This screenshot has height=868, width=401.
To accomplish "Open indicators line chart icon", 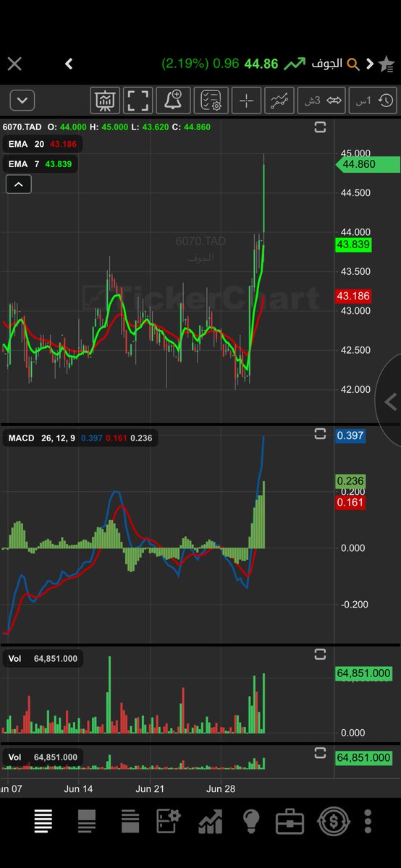I will click(x=279, y=101).
